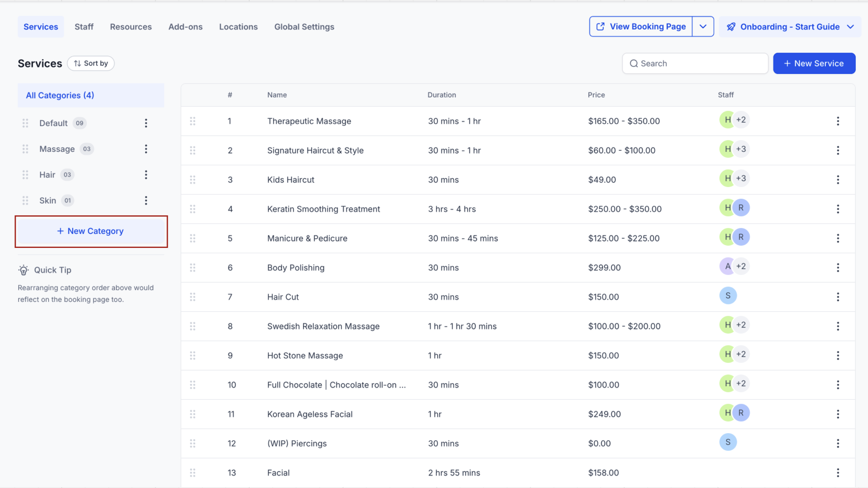This screenshot has width=868, height=488.
Task: Expand View Booking Page dropdown arrow
Action: coord(703,27)
